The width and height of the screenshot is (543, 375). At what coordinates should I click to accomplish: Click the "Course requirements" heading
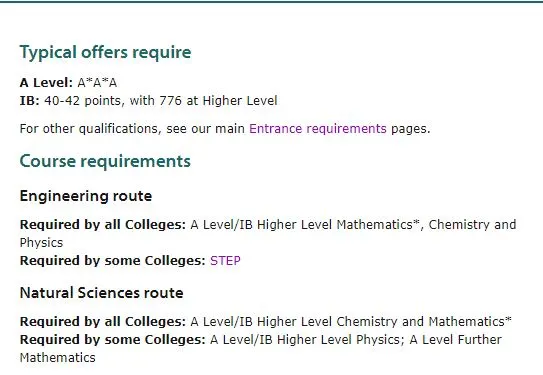[x=105, y=161]
